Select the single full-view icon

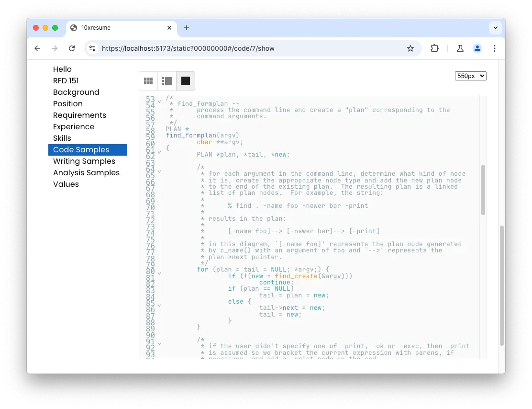185,80
